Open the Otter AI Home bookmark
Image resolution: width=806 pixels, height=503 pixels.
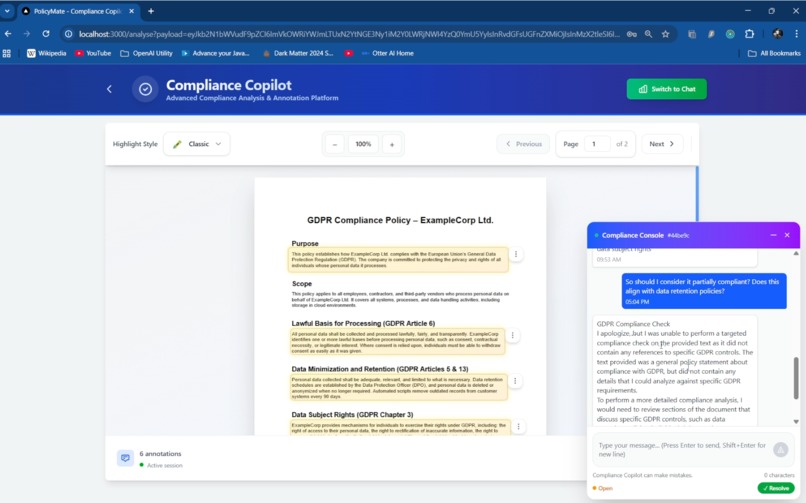pos(388,53)
